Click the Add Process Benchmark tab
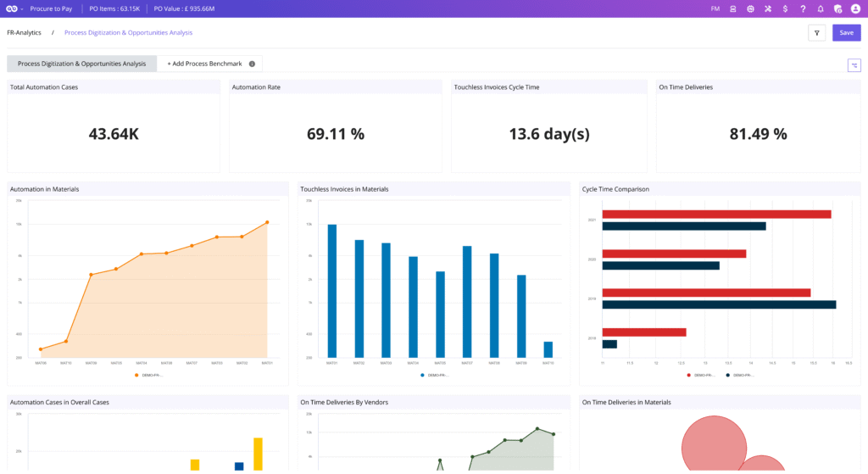 pos(204,64)
